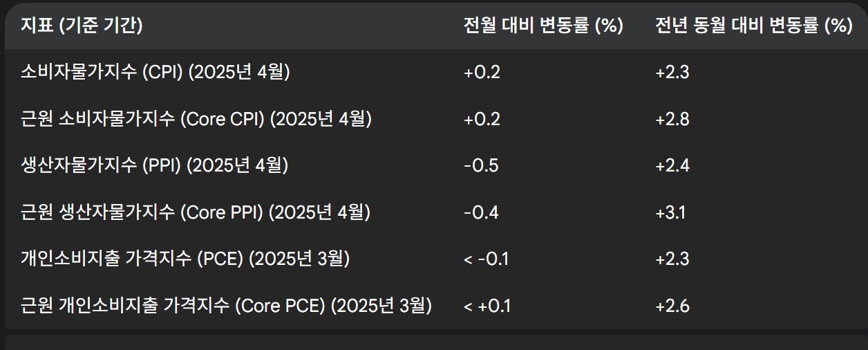Click the PPI monthly change value -0.5
The width and height of the screenshot is (868, 350).
pos(481,165)
